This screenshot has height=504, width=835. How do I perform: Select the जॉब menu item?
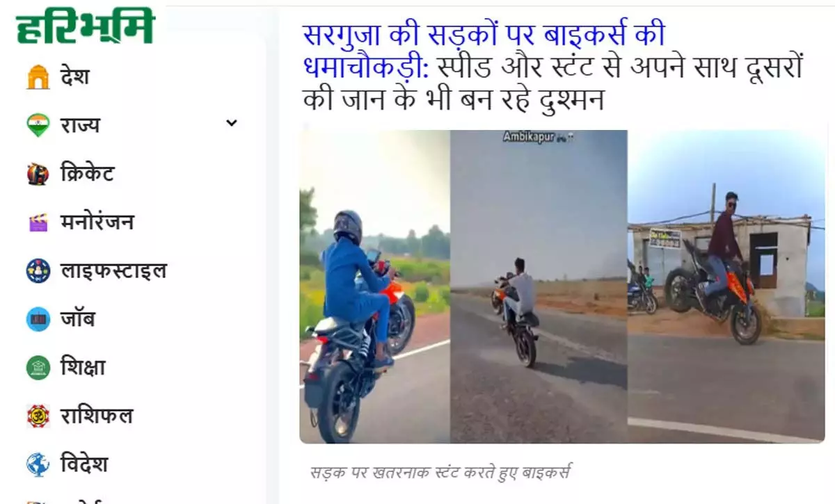click(77, 319)
